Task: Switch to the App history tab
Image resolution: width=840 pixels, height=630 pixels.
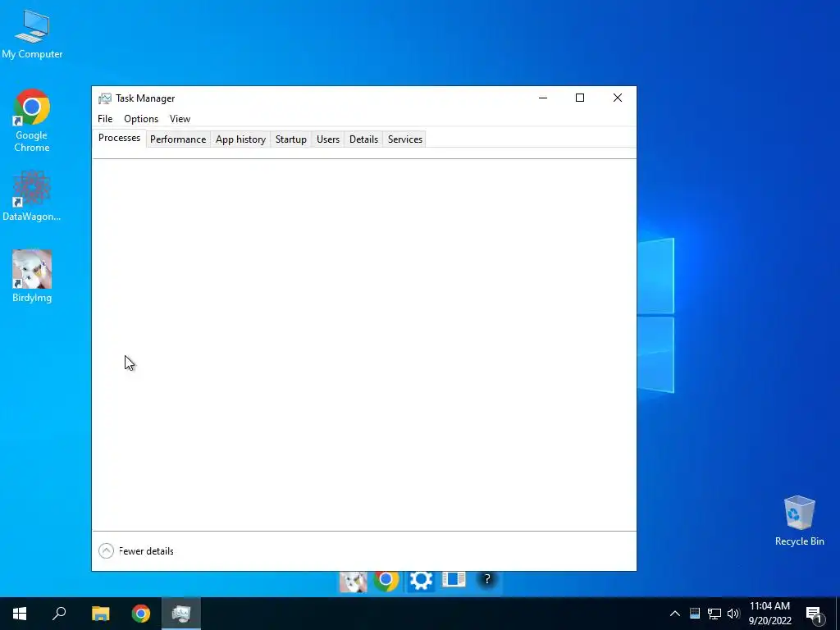Action: click(240, 139)
